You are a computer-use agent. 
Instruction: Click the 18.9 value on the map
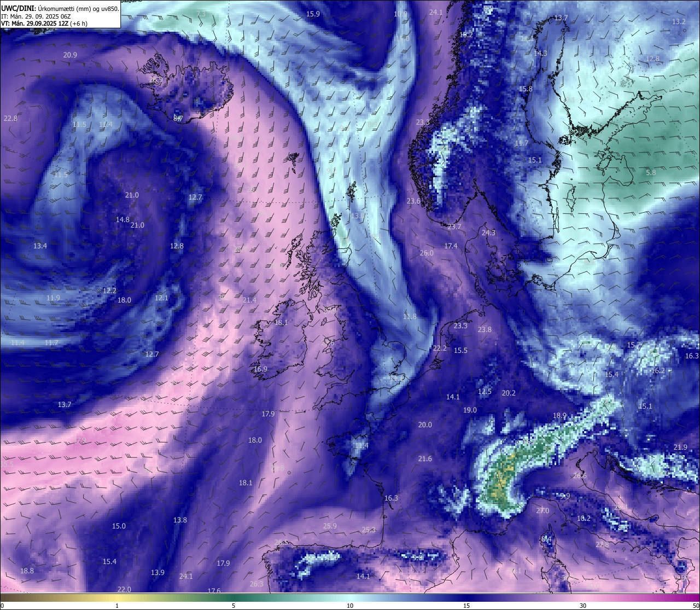pyautogui.click(x=559, y=416)
